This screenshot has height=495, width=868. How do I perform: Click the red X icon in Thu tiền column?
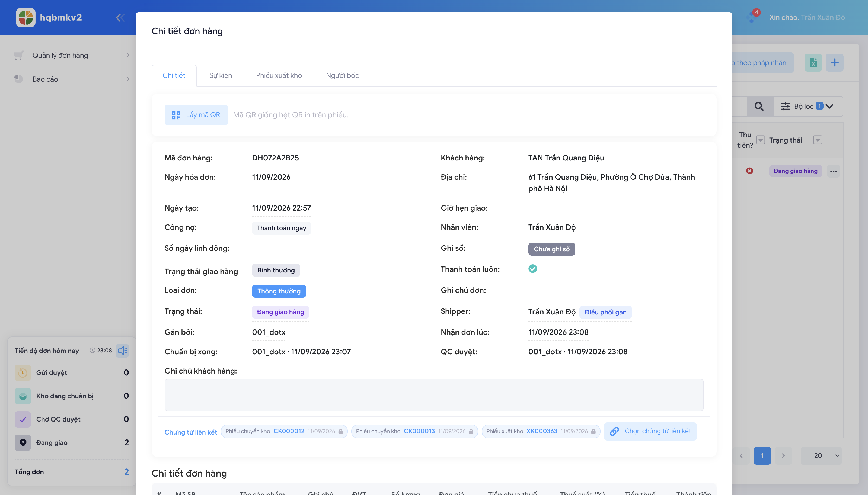tap(750, 171)
